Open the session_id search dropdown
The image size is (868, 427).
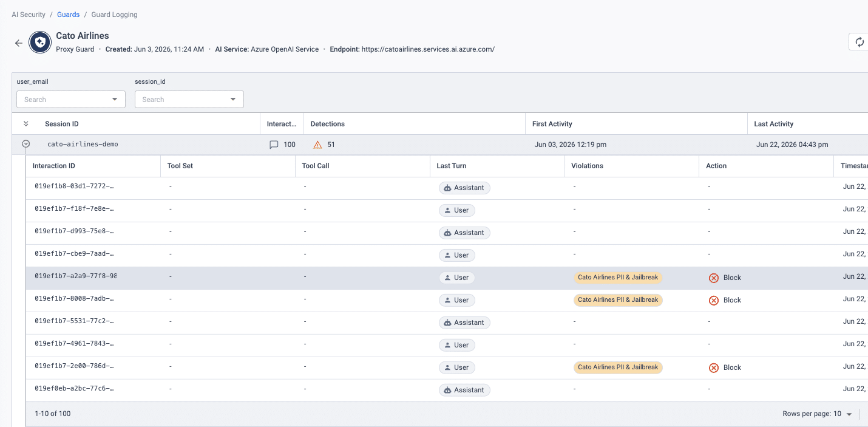pos(189,100)
